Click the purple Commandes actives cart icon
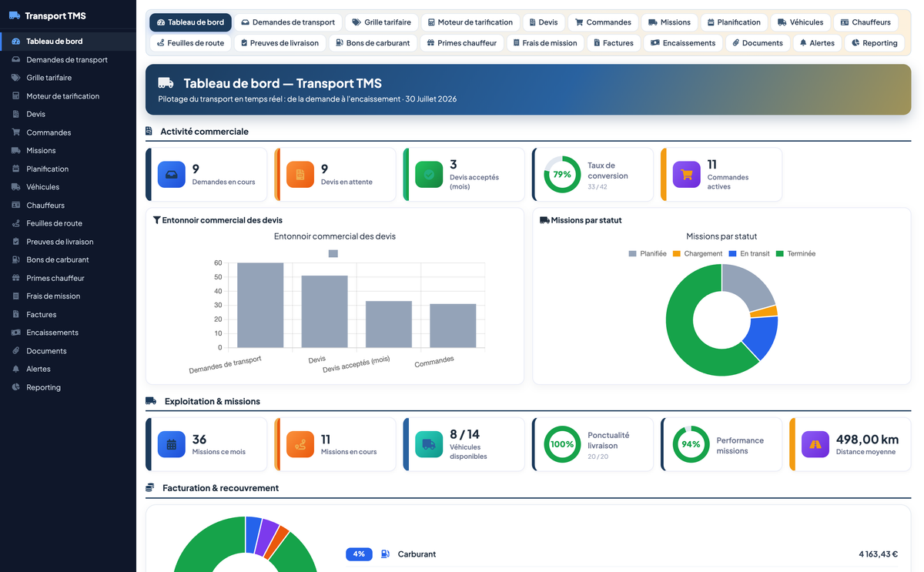The width and height of the screenshot is (924, 572). point(687,175)
